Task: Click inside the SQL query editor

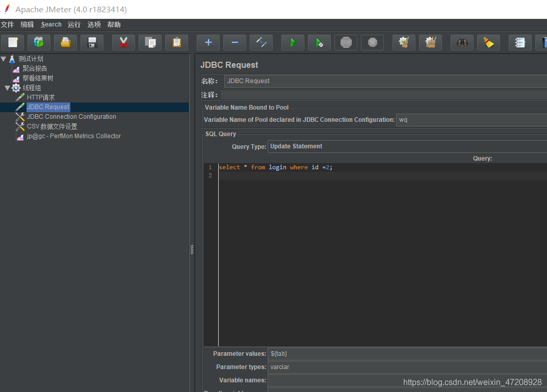Action: pos(383,254)
